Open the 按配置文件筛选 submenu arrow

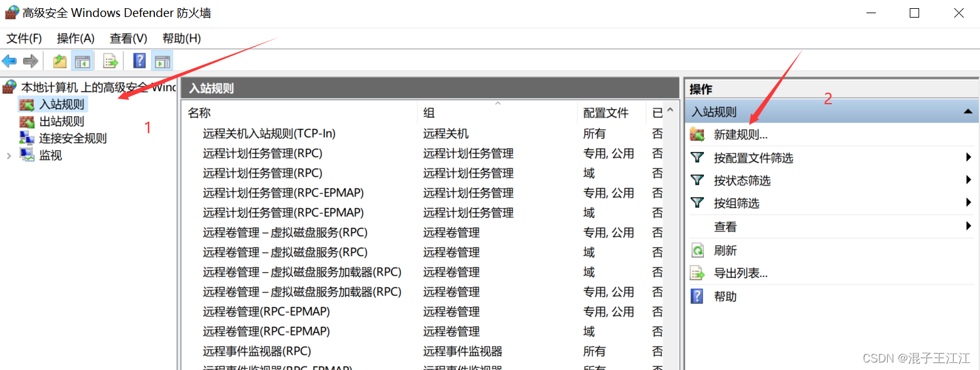(969, 158)
